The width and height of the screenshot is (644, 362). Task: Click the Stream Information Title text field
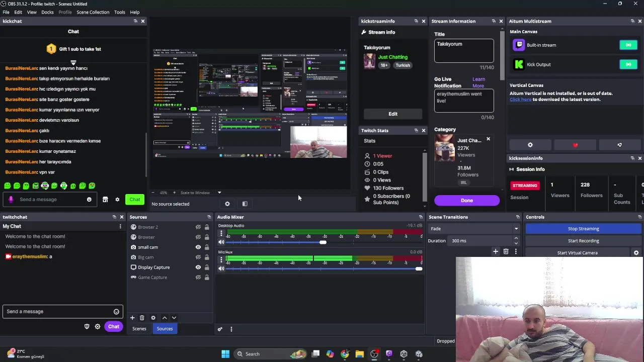coord(464,51)
